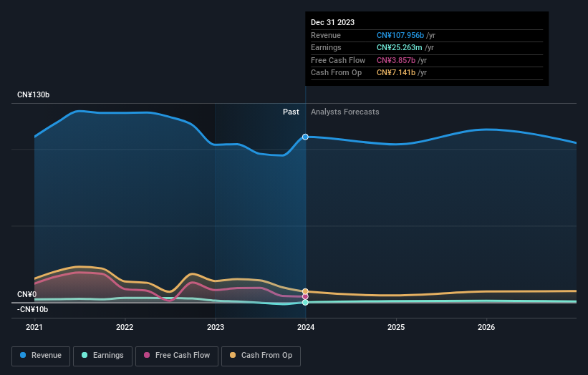This screenshot has height=375, width=588.
Task: Click the Analysts Forecasts label
Action: coord(345,112)
